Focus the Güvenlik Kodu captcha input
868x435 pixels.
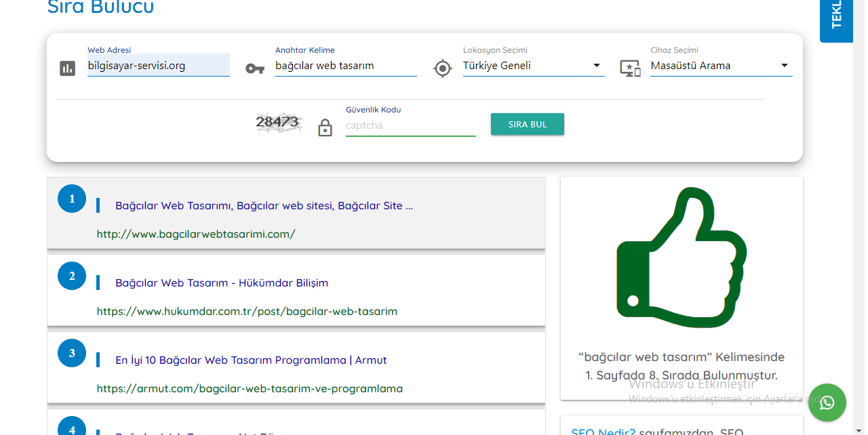[411, 125]
